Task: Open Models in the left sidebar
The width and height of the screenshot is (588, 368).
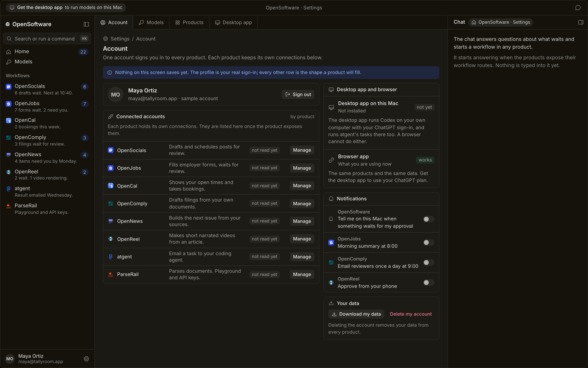Action: 47,62
